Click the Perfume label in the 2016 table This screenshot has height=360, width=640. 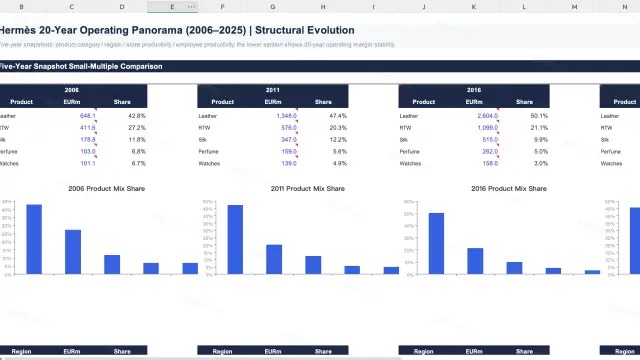(x=409, y=151)
